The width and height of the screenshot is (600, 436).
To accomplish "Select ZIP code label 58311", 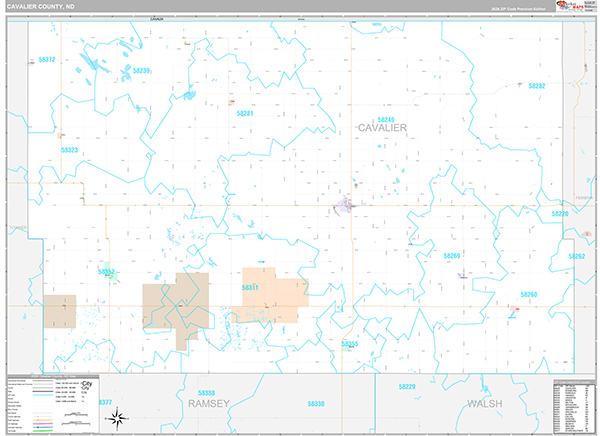I will (x=250, y=287).
